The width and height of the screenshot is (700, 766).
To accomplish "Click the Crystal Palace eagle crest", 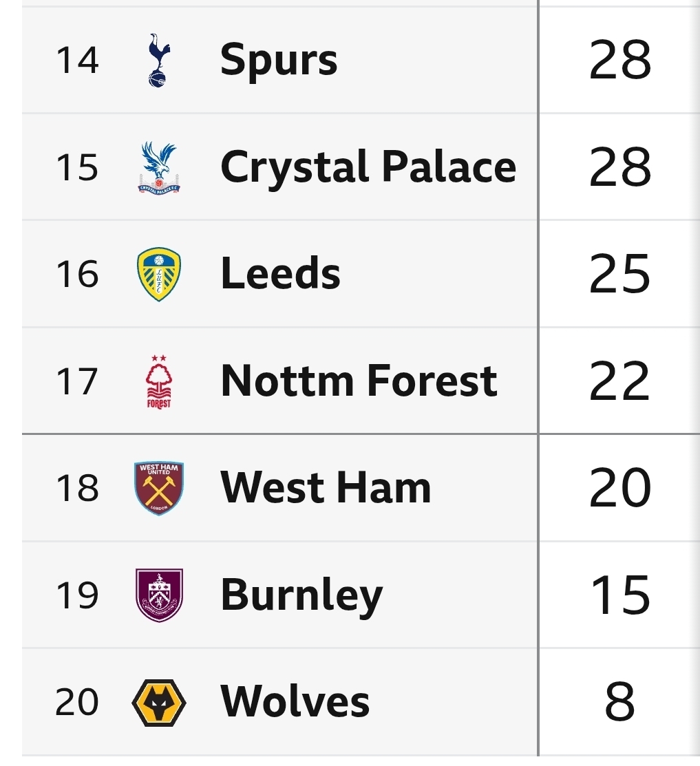I will click(x=159, y=167).
